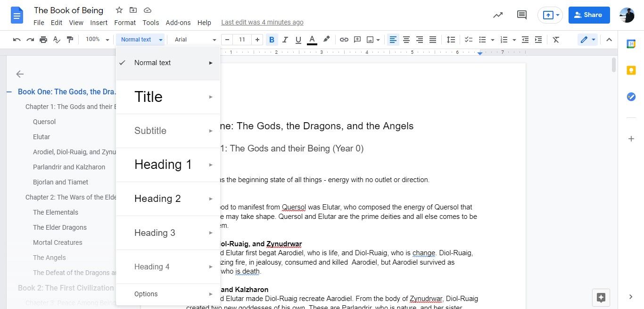Toggle the checklist option
The height and width of the screenshot is (309, 644).
(468, 40)
